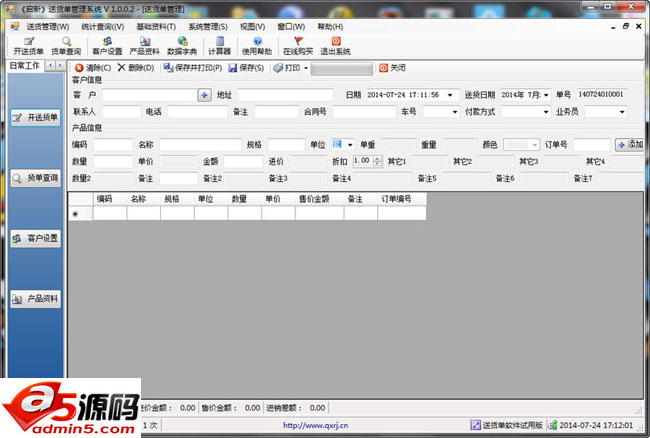Expand the 车号 dropdown list
Screen dimensions: 650x438
pyautogui.click(x=454, y=112)
